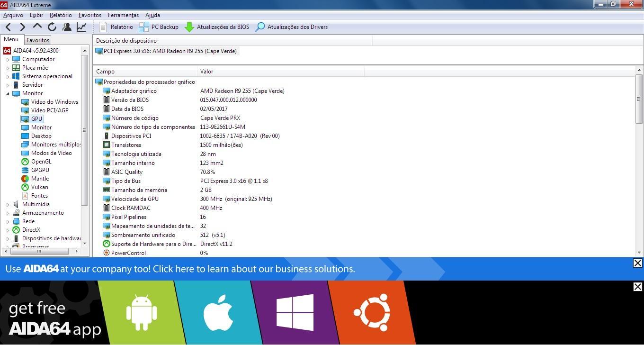The height and width of the screenshot is (345, 644).
Task: Click the Descrição do dispositivo header
Action: tap(233, 41)
